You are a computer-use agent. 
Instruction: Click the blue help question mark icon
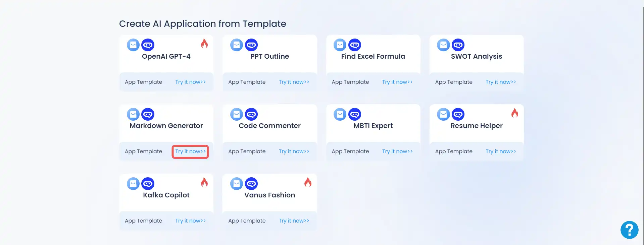[x=629, y=230]
